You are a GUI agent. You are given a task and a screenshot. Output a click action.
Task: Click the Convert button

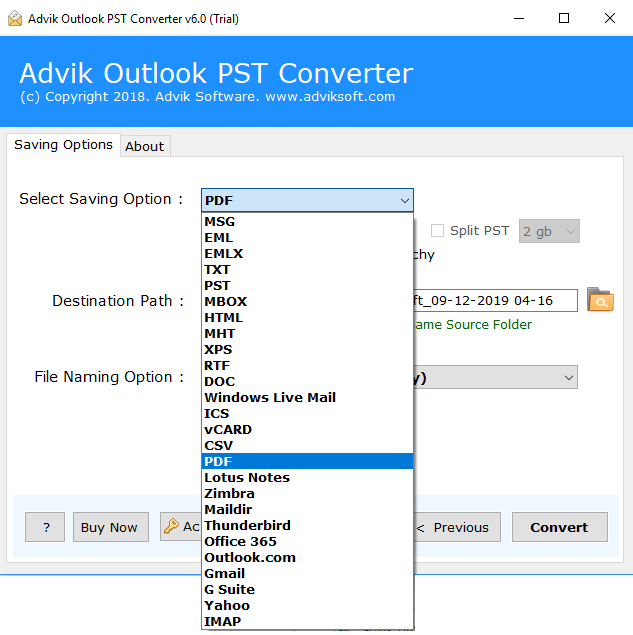(x=559, y=527)
